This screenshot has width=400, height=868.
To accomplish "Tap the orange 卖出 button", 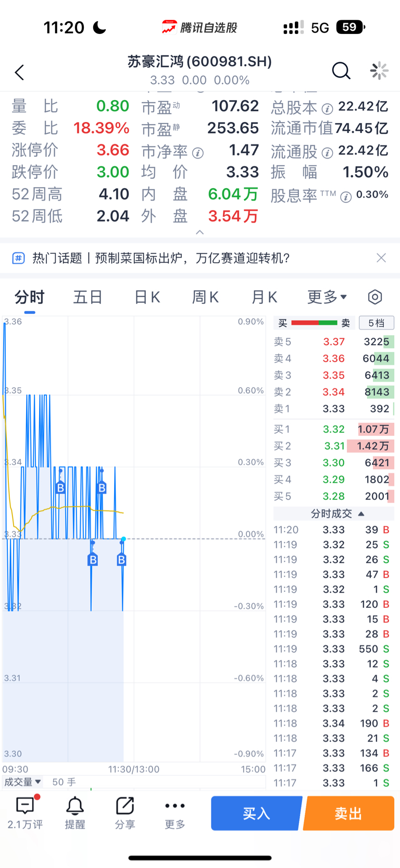I will point(348,813).
